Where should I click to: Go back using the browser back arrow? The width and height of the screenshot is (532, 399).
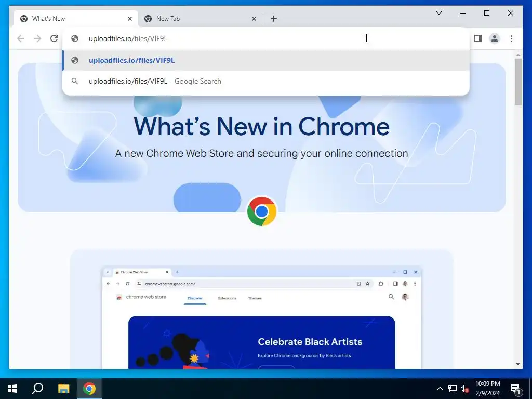[x=21, y=38]
